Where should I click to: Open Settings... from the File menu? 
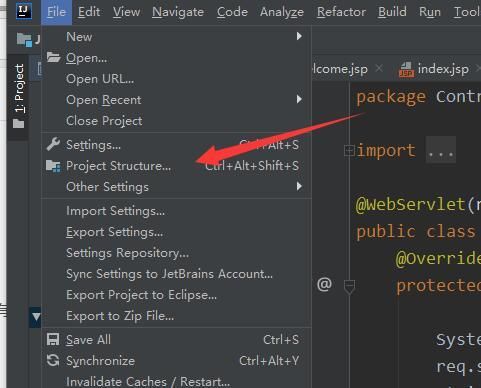pos(176,145)
